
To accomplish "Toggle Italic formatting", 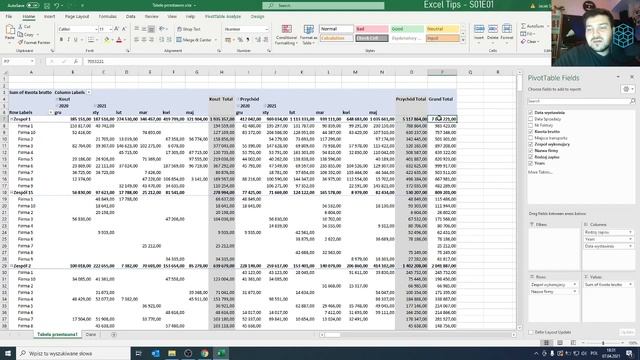I will pos(68,40).
